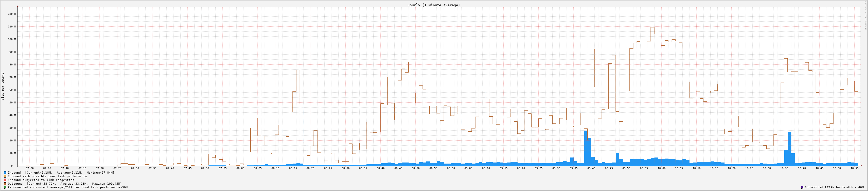Image resolution: width=868 pixels, height=191 pixels.
Task: Click the blue Inbound legend swatch
Action: point(5,173)
